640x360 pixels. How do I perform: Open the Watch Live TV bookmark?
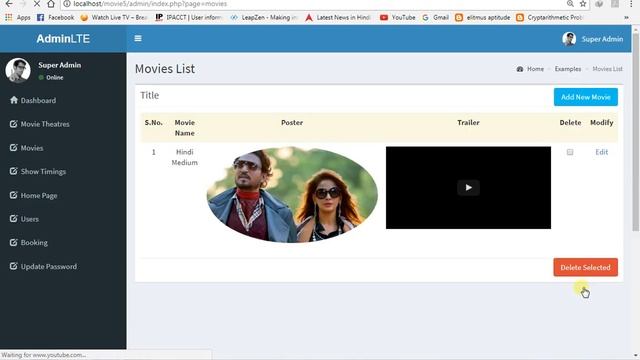114,18
